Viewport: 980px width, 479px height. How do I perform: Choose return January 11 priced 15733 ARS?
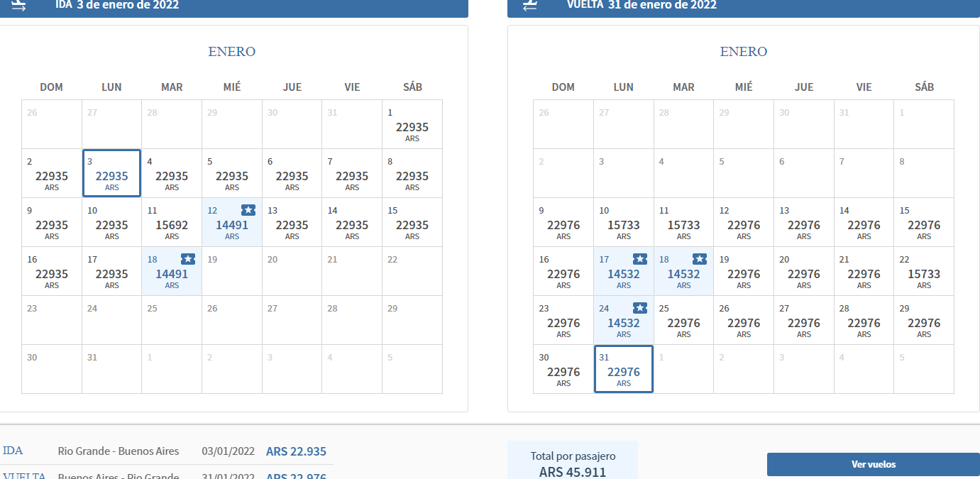coord(683,223)
